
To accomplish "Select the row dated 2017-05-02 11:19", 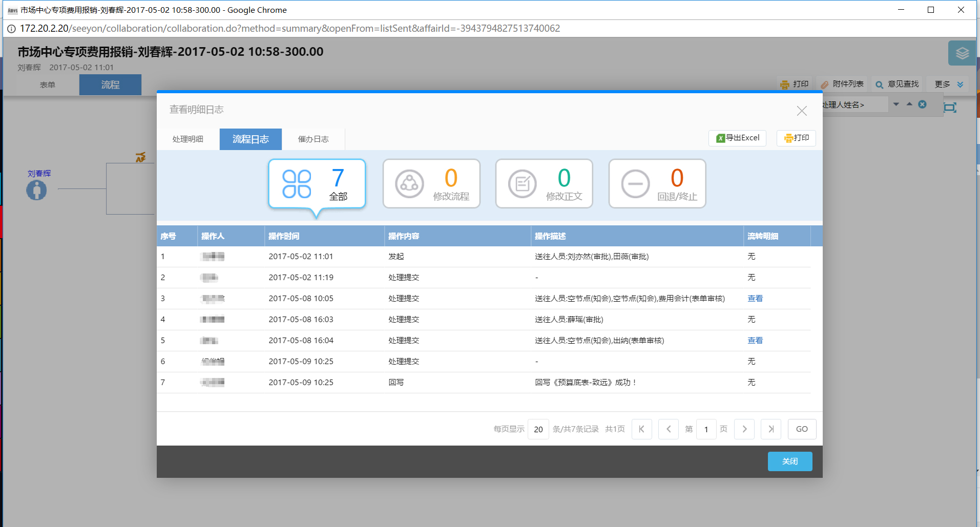I will pyautogui.click(x=484, y=278).
